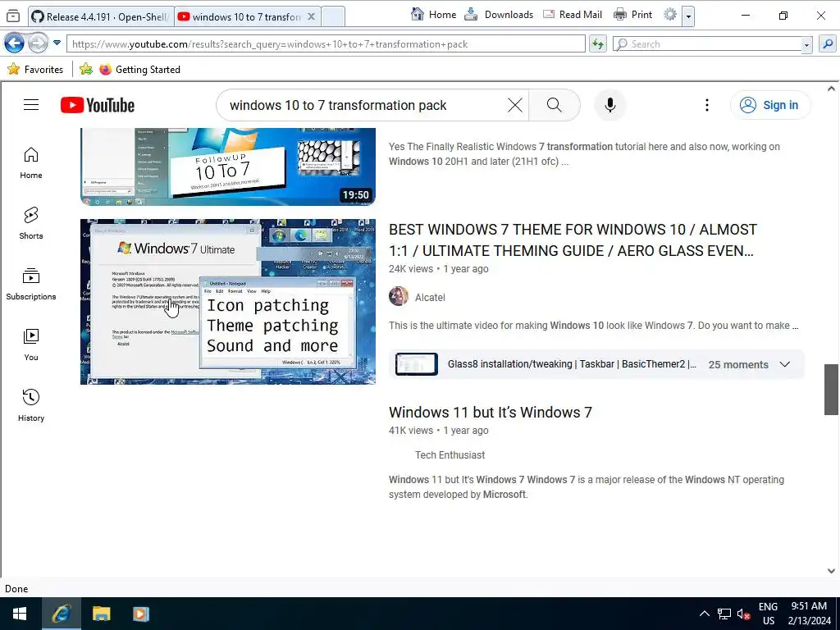Open the search provider dropdown arrow
Viewport: 840px width, 630px height.
point(806,44)
